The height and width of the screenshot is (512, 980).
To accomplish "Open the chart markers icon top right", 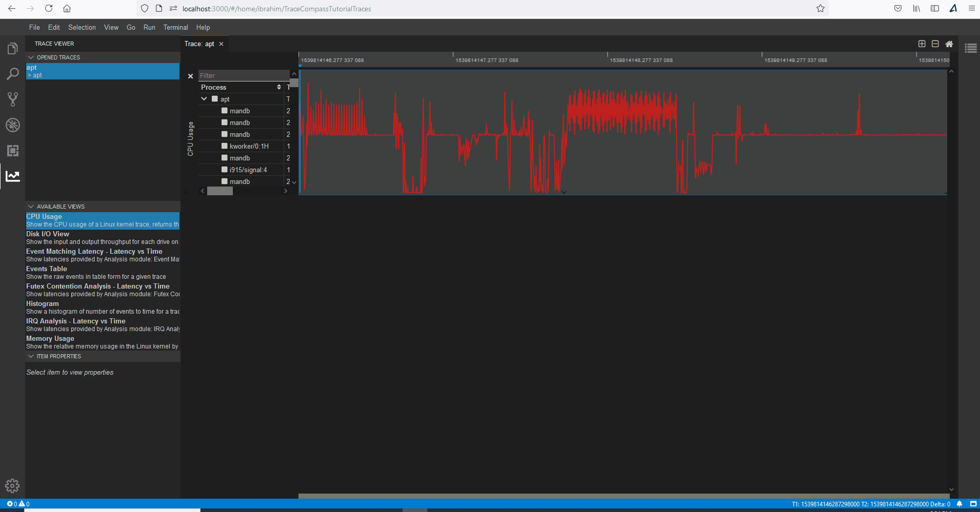I will 971,48.
